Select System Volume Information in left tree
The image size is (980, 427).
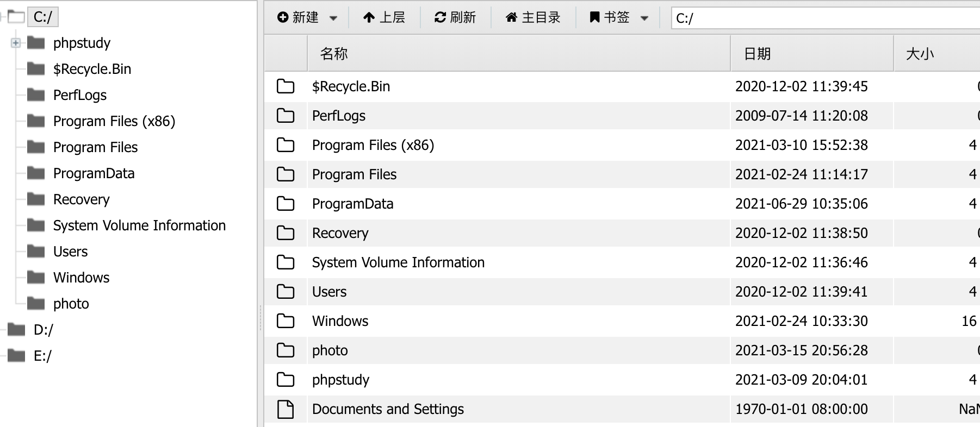click(x=139, y=225)
